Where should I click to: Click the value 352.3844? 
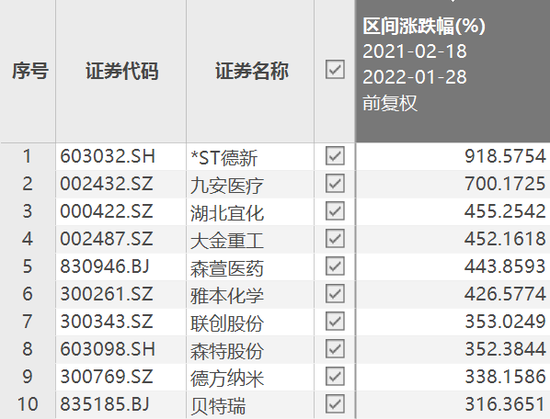click(x=505, y=349)
